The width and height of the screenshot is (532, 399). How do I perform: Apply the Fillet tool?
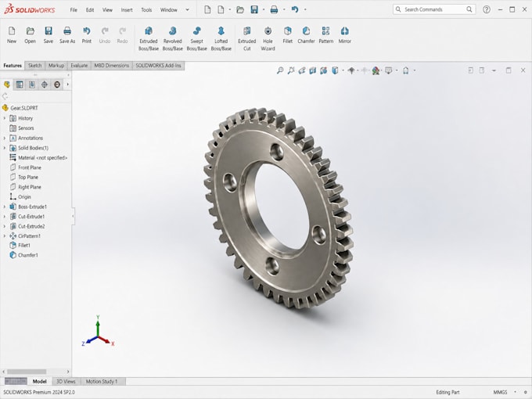pyautogui.click(x=288, y=35)
